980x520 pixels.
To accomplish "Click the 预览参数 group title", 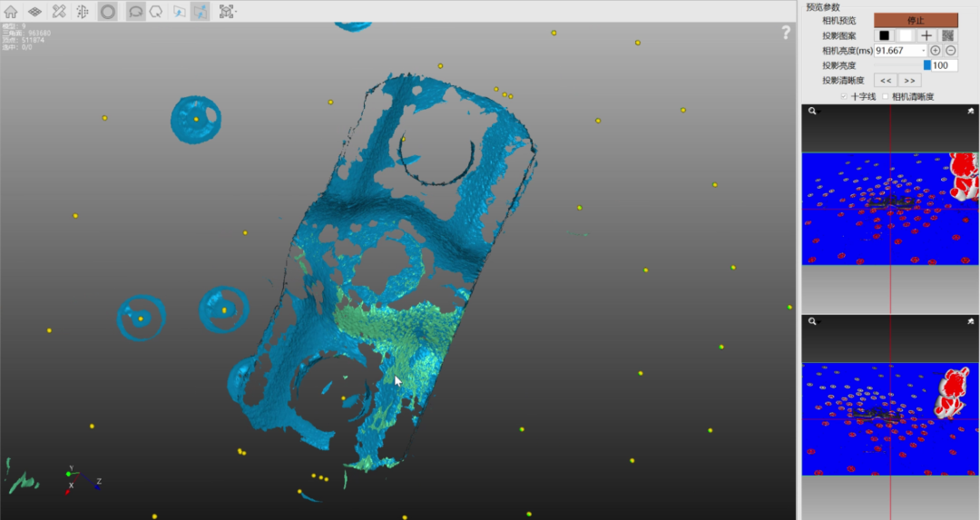I will [823, 7].
